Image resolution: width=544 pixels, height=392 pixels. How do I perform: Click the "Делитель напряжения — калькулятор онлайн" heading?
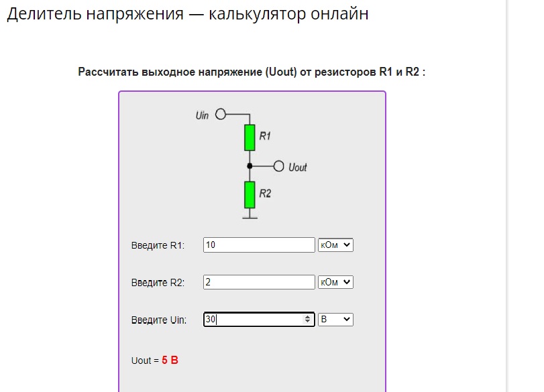(188, 14)
